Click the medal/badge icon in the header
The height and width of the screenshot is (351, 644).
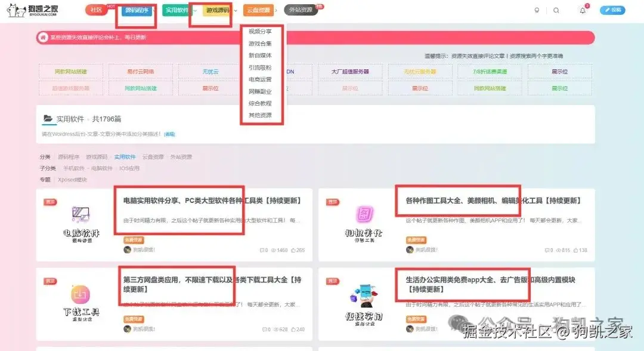tap(537, 10)
